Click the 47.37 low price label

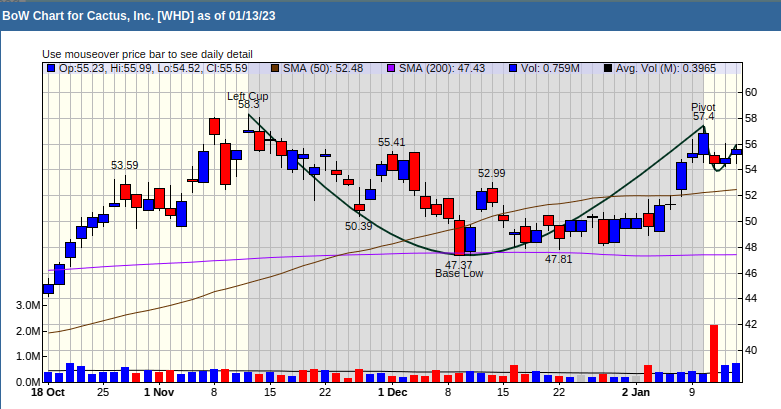pos(458,265)
